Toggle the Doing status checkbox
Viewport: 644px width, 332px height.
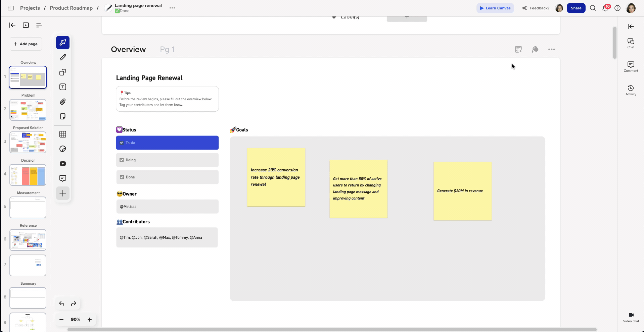pyautogui.click(x=122, y=160)
